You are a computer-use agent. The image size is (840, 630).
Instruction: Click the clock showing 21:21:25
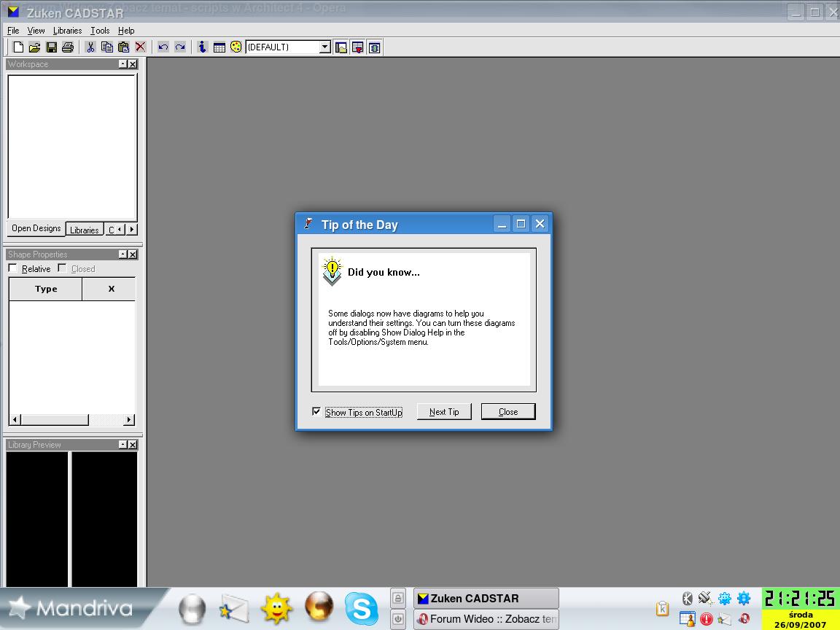pyautogui.click(x=800, y=599)
